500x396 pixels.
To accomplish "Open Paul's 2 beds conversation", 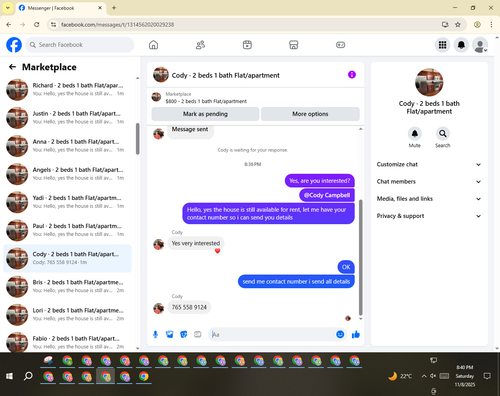I will tap(67, 230).
